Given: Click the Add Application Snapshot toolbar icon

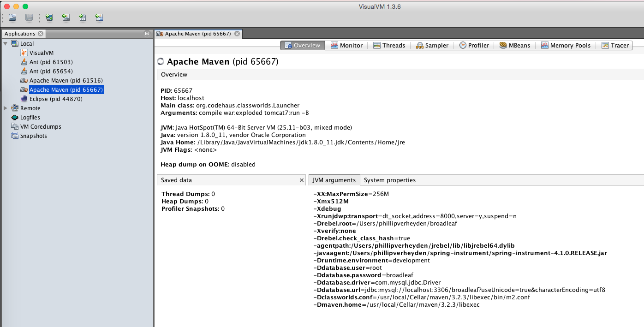Looking at the screenshot, I should coord(99,18).
